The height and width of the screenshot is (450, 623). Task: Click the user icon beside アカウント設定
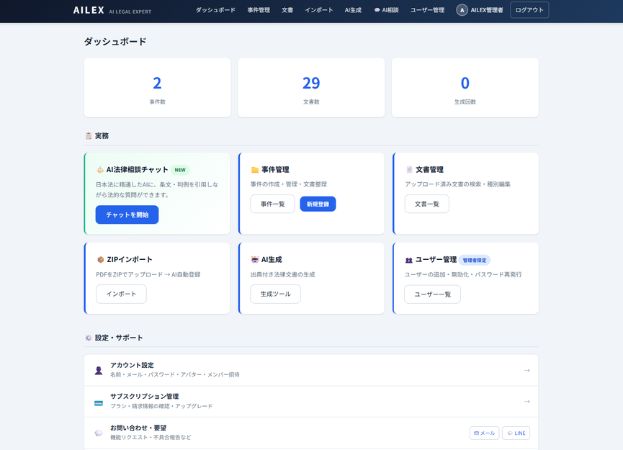pos(98,370)
